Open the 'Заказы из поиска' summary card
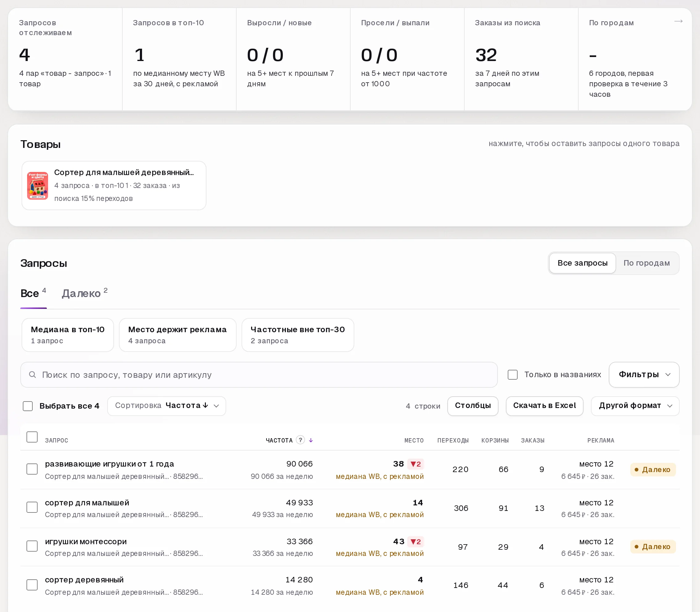 [521, 59]
